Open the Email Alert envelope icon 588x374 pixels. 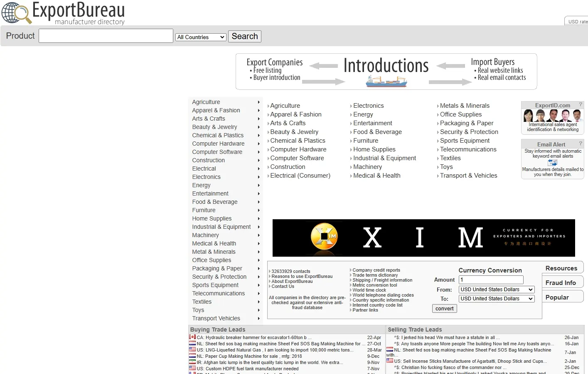(552, 163)
